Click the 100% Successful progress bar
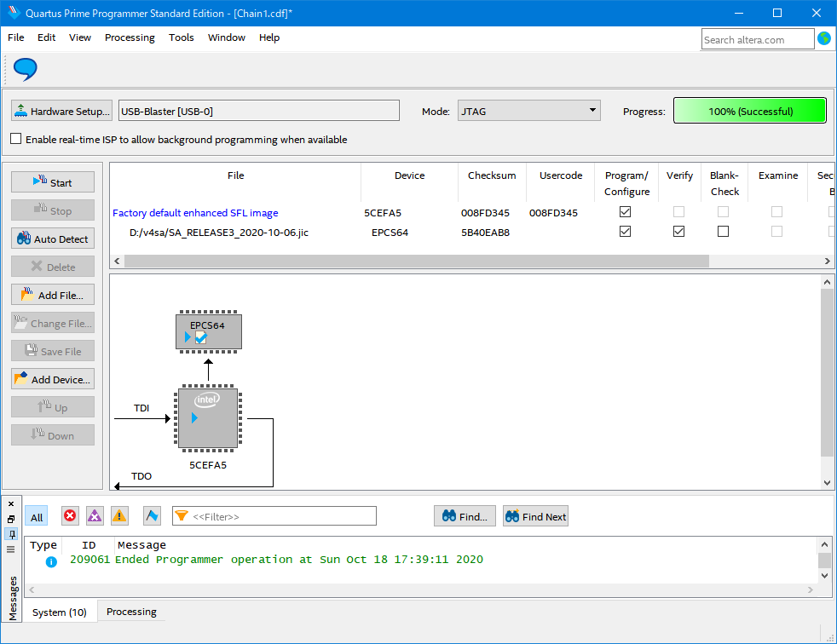This screenshot has width=837, height=644. click(750, 111)
